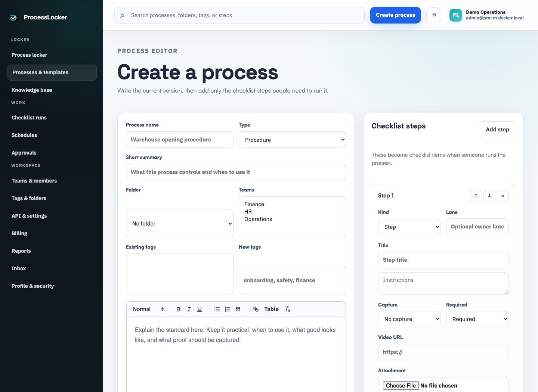Focus the Video URL field
Image resolution: width=538 pixels, height=392 pixels.
[443, 352]
